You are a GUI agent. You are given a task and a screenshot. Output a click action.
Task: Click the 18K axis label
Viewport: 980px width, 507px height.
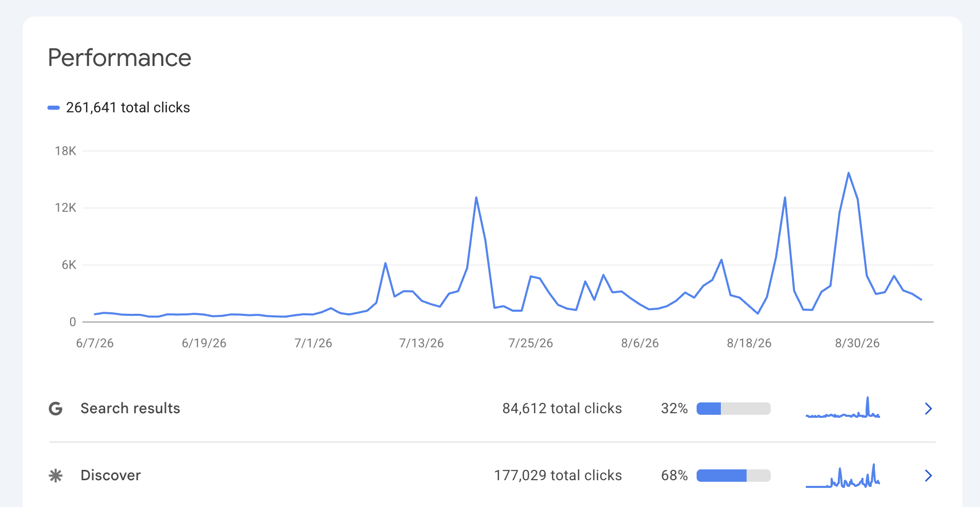(x=65, y=151)
